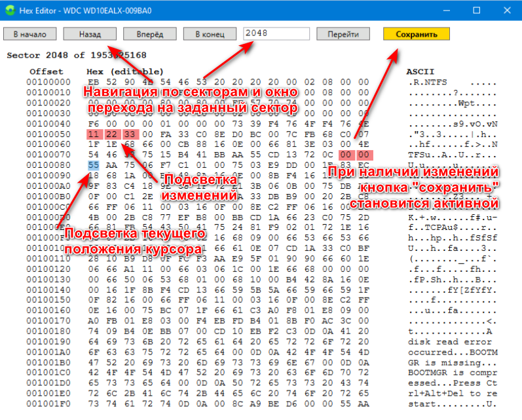Click the 'BOOTMGR is compr' ASCII text

449,373
